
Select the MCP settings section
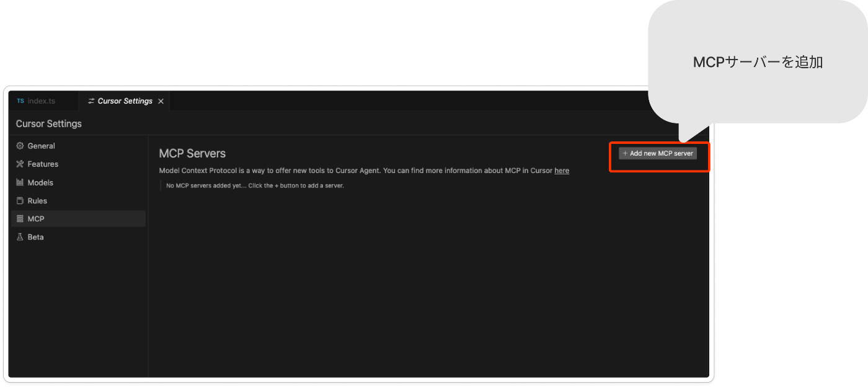click(78, 218)
